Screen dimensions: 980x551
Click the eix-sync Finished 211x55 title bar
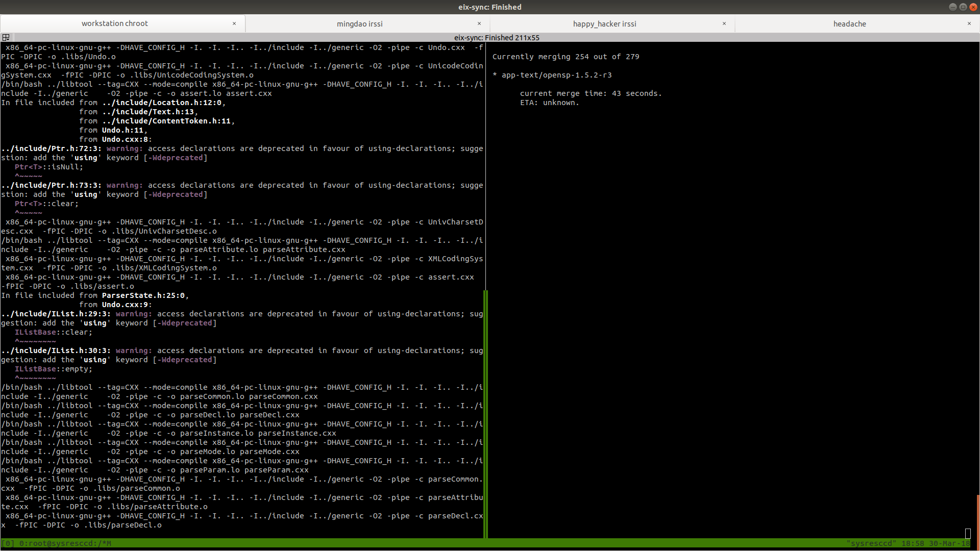497,38
